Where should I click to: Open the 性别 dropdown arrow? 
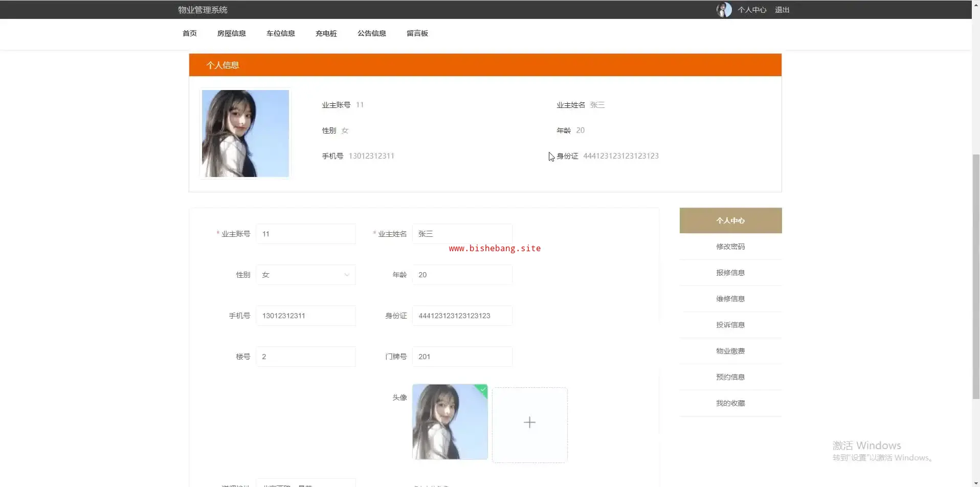coord(347,275)
